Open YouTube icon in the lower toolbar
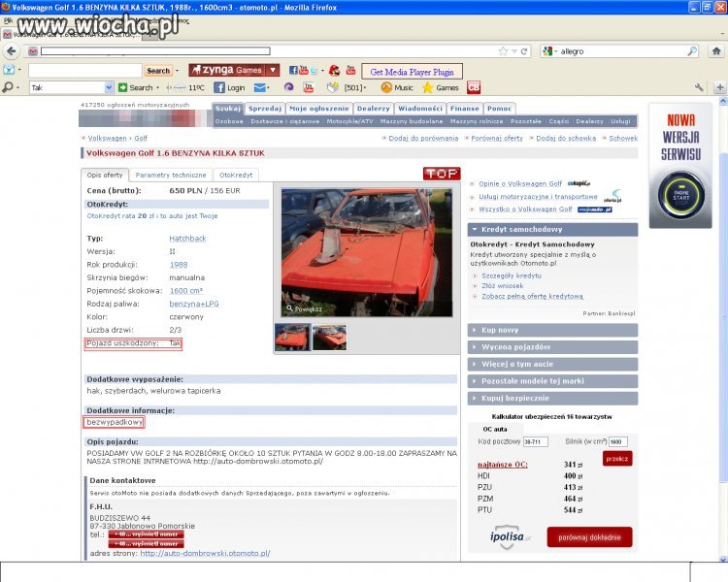This screenshot has width=728, height=582. 309,87
